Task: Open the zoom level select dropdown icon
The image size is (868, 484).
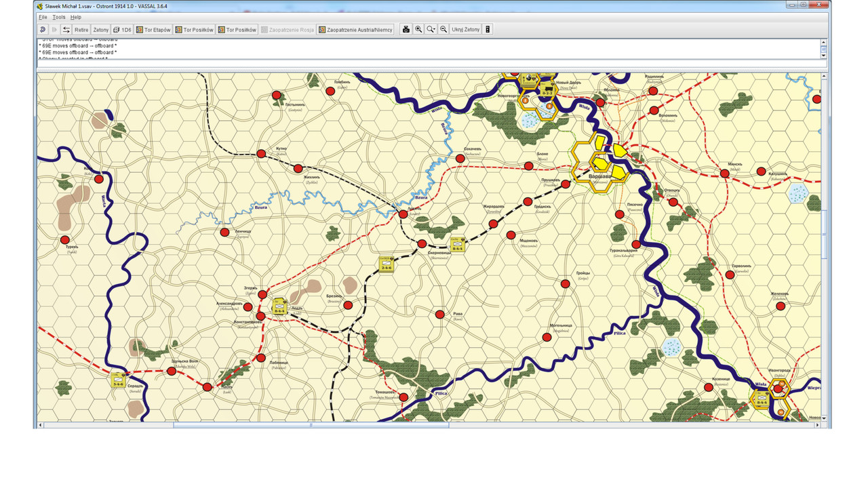Action: pyautogui.click(x=431, y=30)
